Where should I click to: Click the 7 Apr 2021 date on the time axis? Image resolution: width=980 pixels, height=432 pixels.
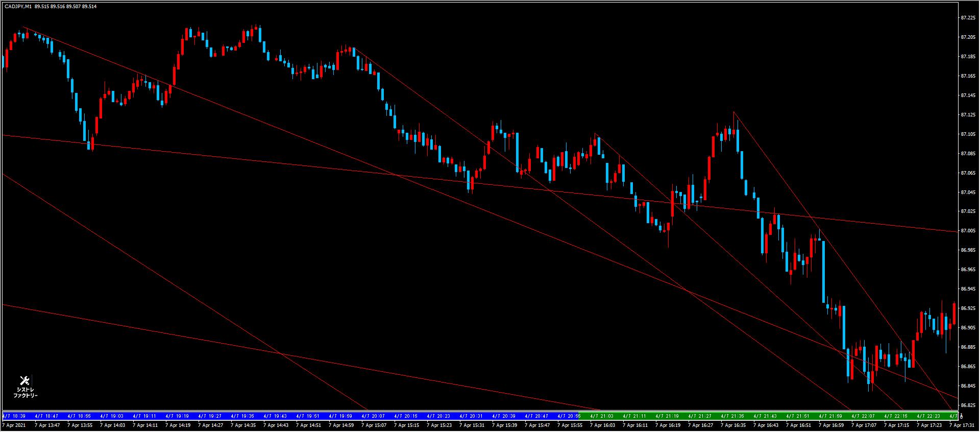14,425
